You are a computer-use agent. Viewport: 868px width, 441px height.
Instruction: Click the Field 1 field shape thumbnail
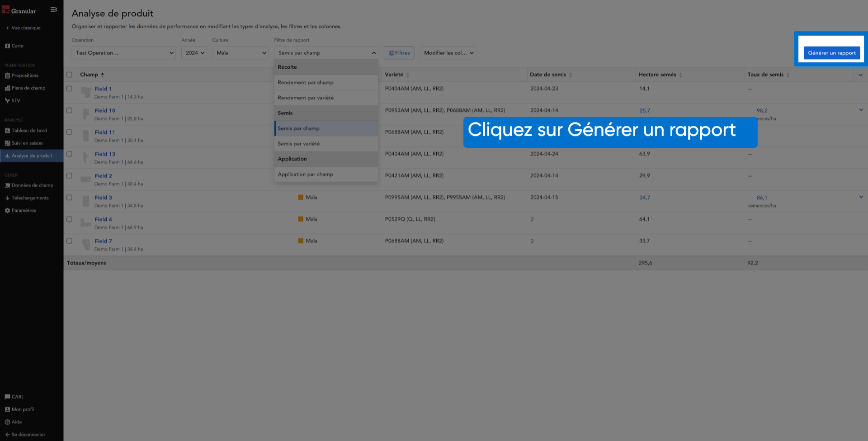point(86,92)
